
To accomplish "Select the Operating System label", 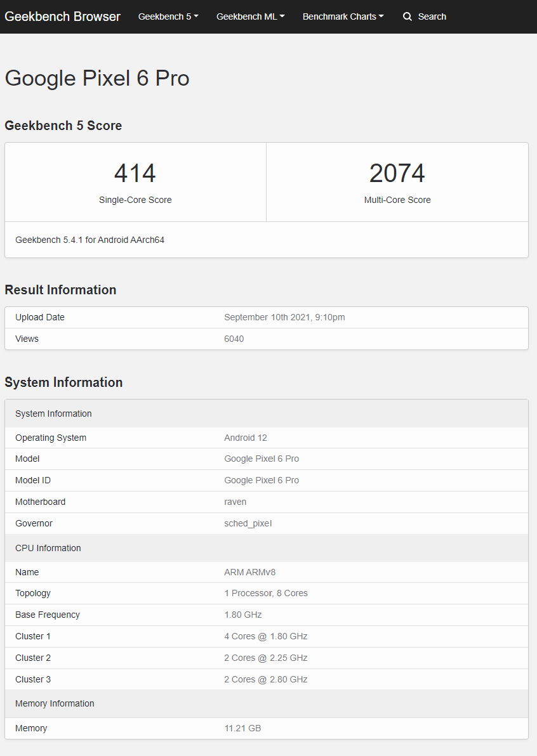I will coord(51,438).
